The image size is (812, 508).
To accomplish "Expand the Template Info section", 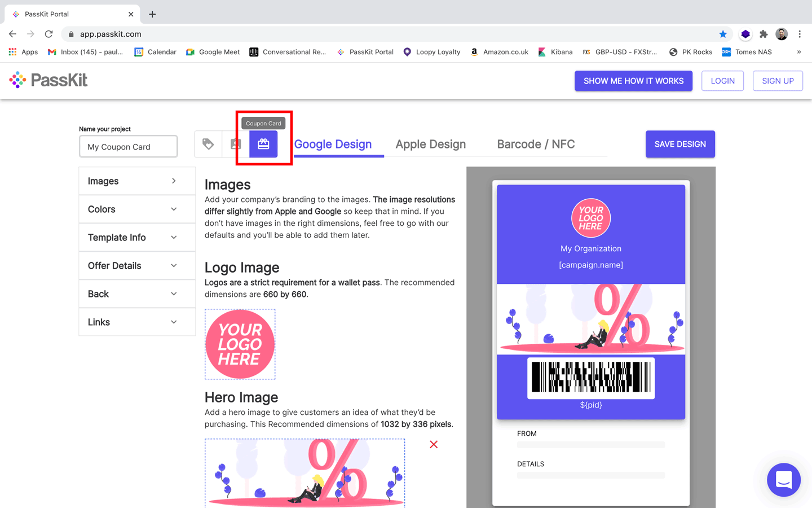I will [137, 237].
